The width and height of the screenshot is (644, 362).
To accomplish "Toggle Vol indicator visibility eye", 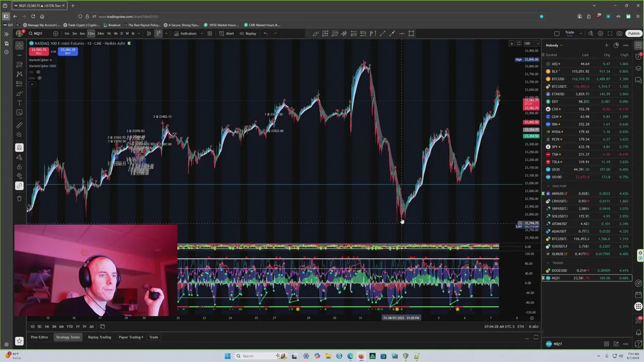I will coord(38,72).
